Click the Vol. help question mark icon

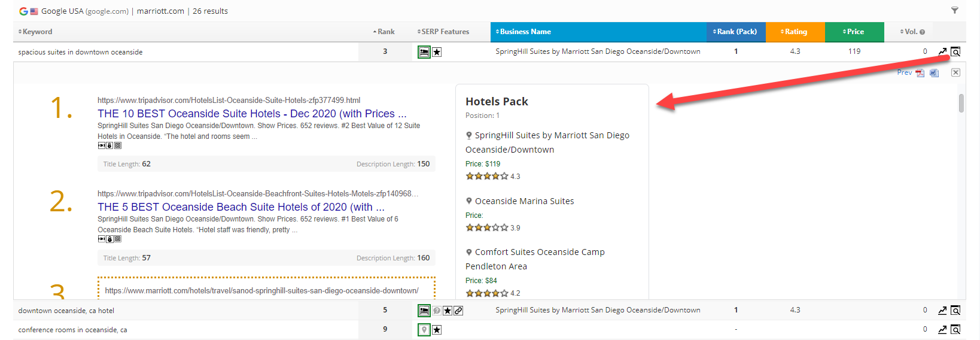pos(922,32)
